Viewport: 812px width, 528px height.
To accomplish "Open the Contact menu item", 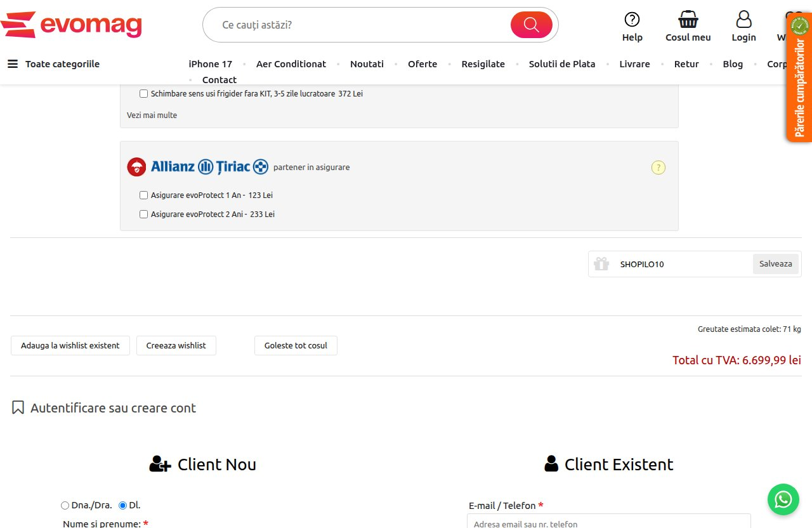I will 219,80.
